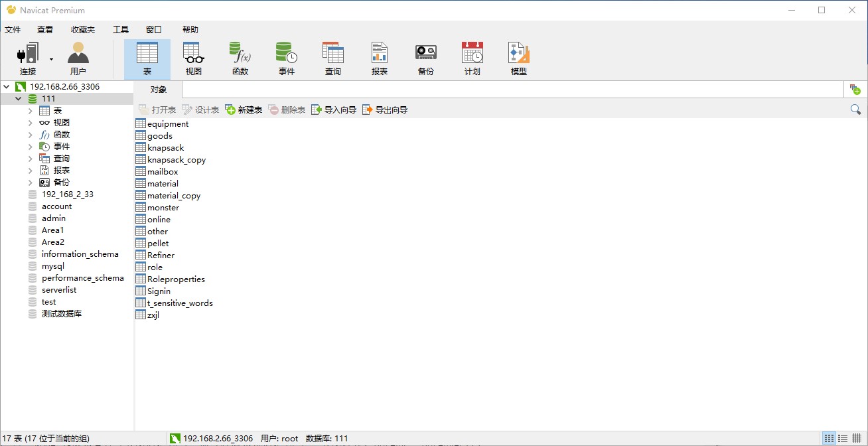This screenshot has width=868, height=446.
Task: Select the 测试数据库 database
Action: point(61,314)
